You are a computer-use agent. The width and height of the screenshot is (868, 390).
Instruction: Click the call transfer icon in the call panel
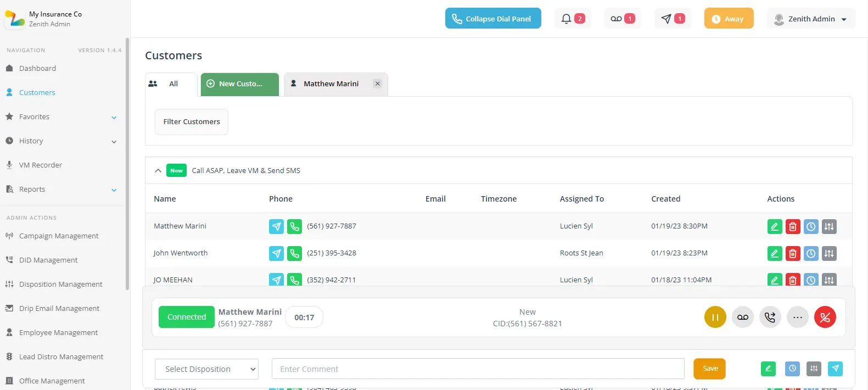point(770,317)
